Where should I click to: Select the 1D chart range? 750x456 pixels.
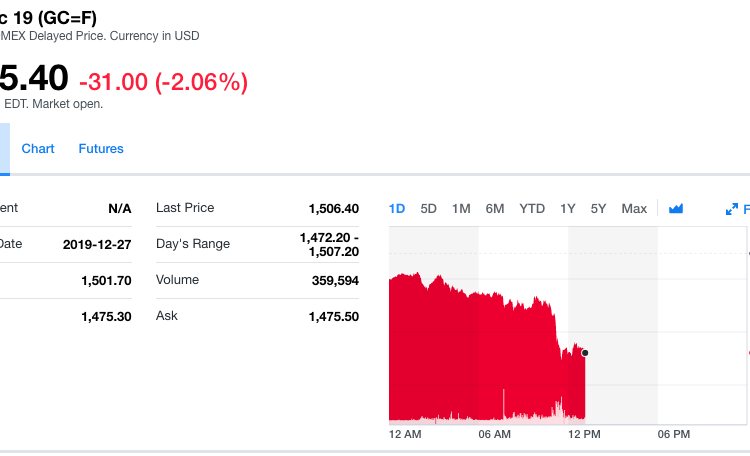(397, 209)
